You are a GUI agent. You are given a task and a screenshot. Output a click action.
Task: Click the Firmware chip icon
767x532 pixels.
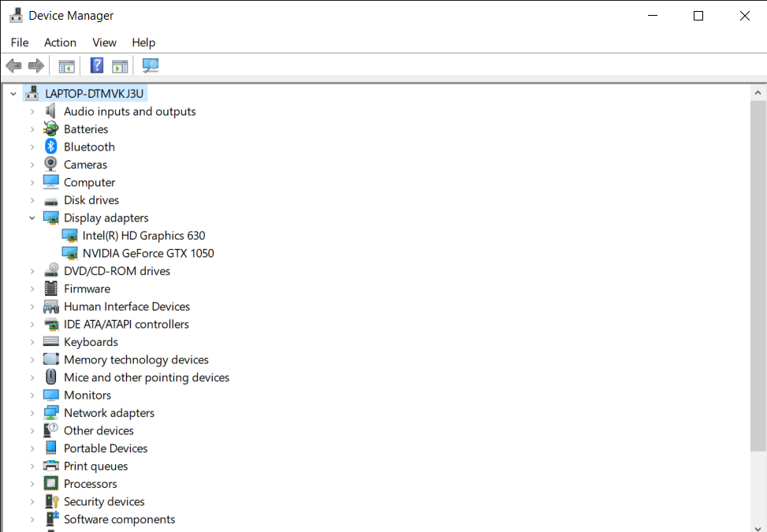pyautogui.click(x=51, y=288)
